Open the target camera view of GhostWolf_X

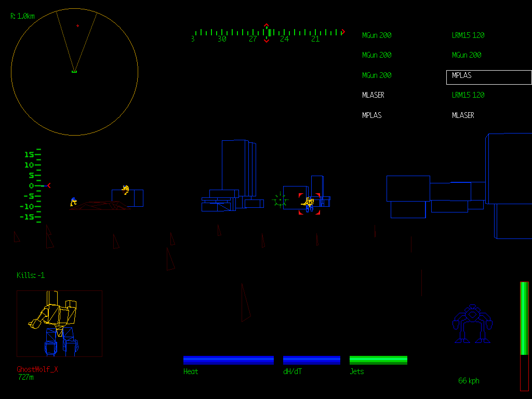59,323
